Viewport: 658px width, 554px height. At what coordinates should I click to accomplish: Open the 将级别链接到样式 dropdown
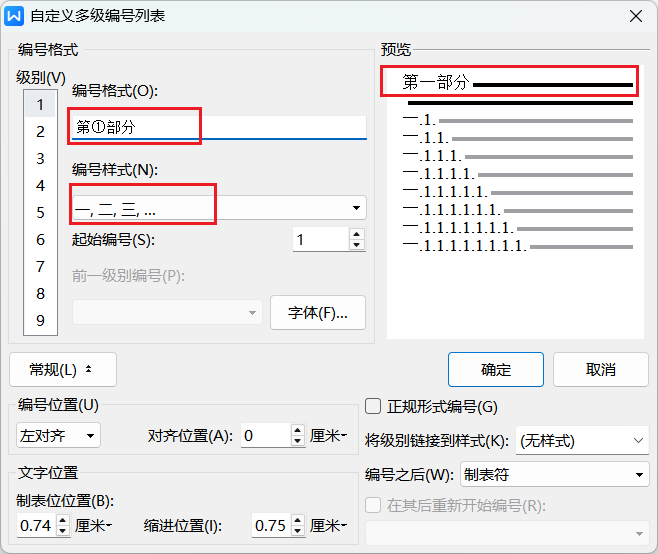click(x=580, y=440)
